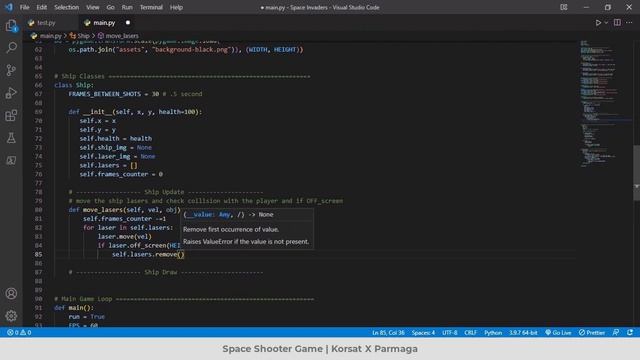
Task: Open the Testing flask icon
Action: point(11,138)
